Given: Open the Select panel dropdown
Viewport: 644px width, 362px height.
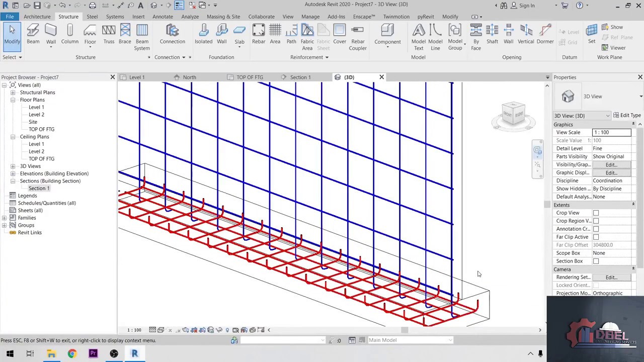Looking at the screenshot, I should [x=12, y=57].
